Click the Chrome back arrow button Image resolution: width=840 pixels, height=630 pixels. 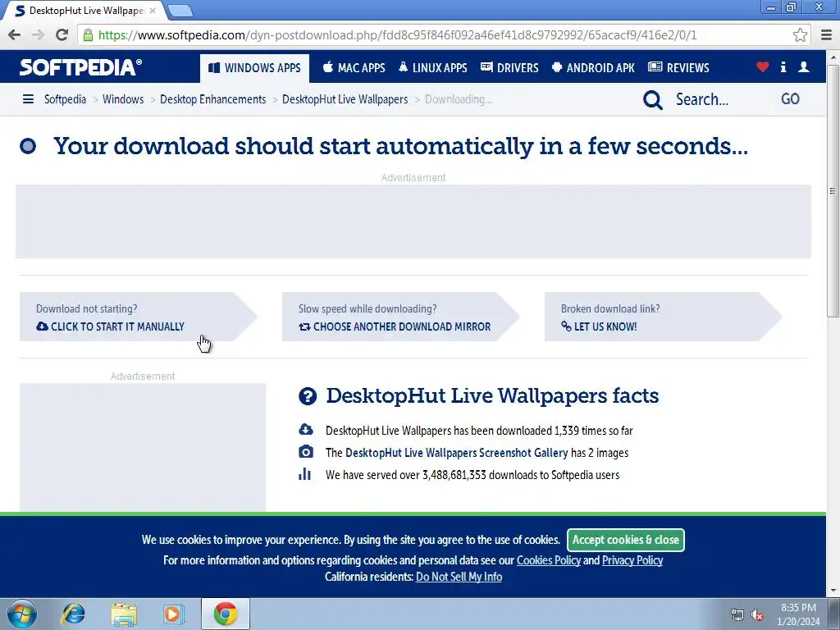pyautogui.click(x=15, y=35)
